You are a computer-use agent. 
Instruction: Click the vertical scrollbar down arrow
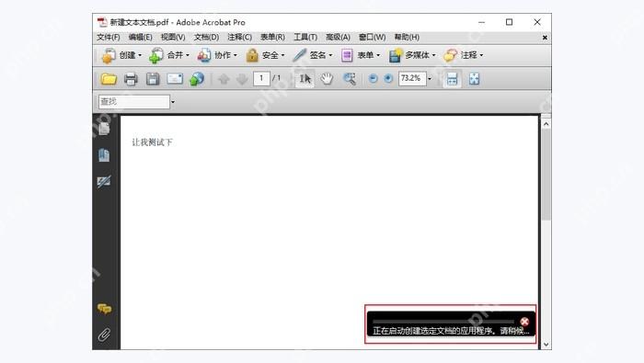pos(546,345)
